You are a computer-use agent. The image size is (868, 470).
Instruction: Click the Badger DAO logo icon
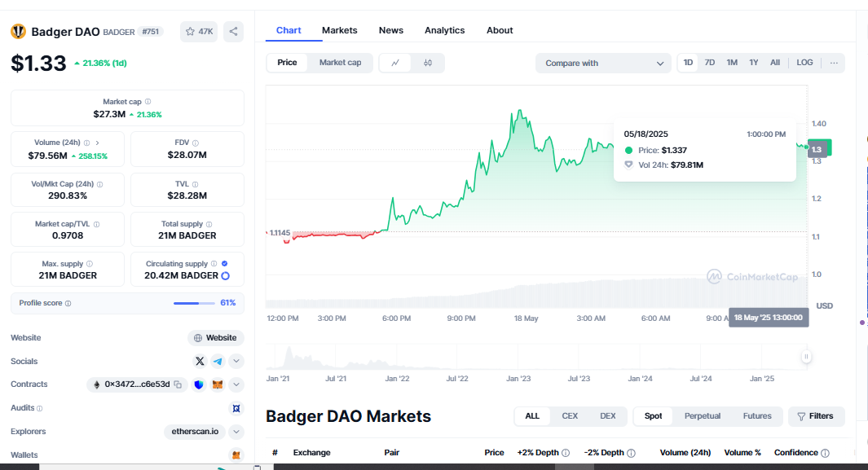click(18, 32)
